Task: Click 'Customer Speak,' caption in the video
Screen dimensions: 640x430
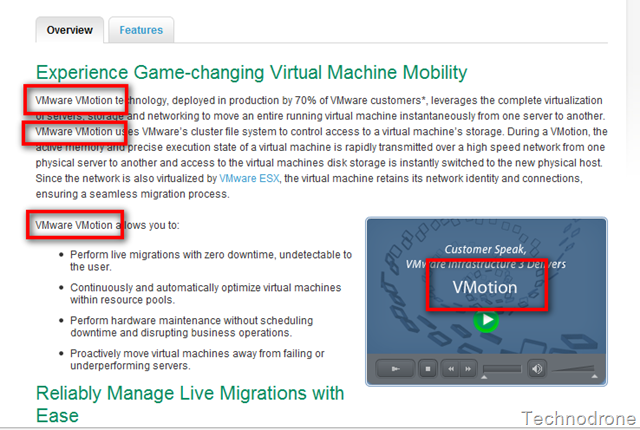Action: tap(485, 249)
